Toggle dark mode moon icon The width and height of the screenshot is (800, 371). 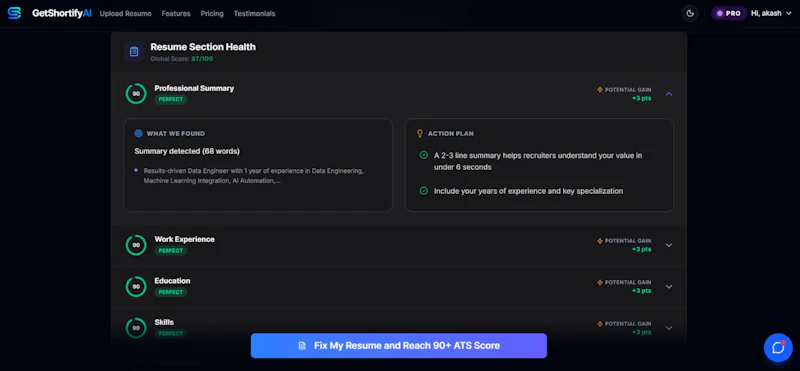690,13
